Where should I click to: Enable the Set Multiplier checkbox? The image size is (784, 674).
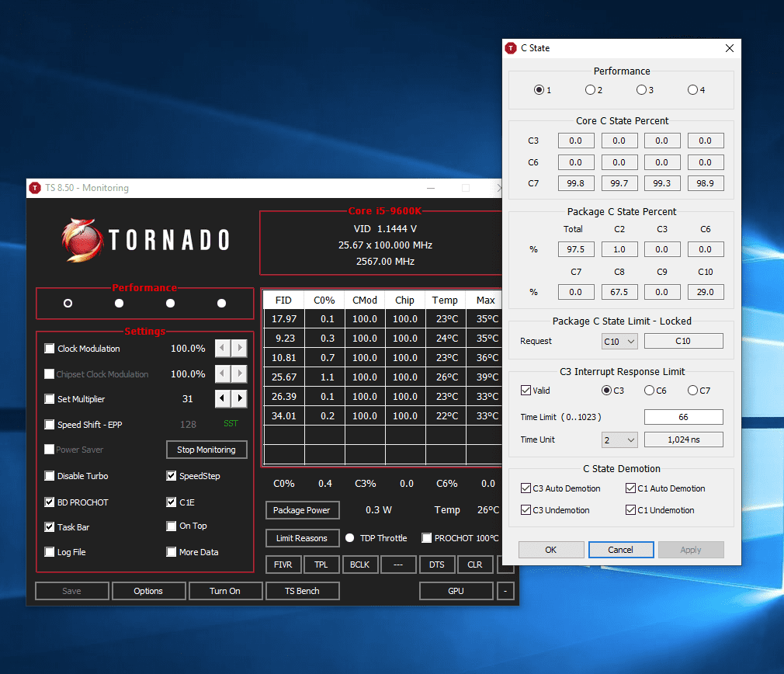pyautogui.click(x=49, y=399)
